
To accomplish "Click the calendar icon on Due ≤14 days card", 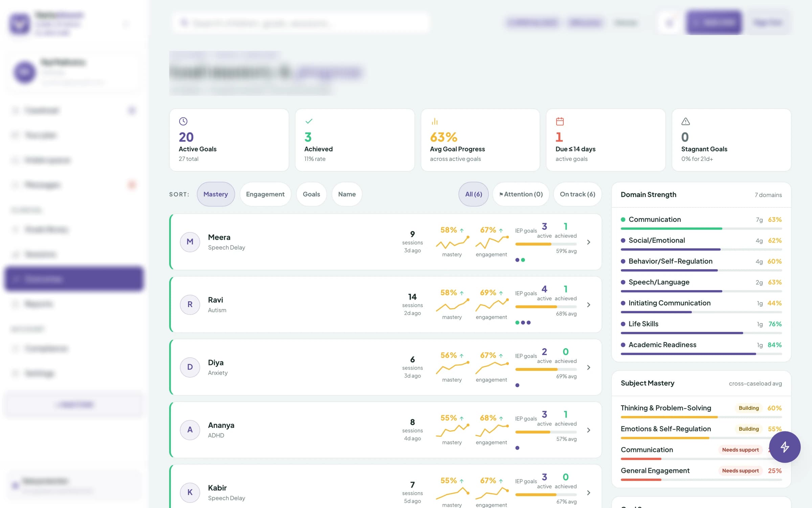I will tap(560, 121).
